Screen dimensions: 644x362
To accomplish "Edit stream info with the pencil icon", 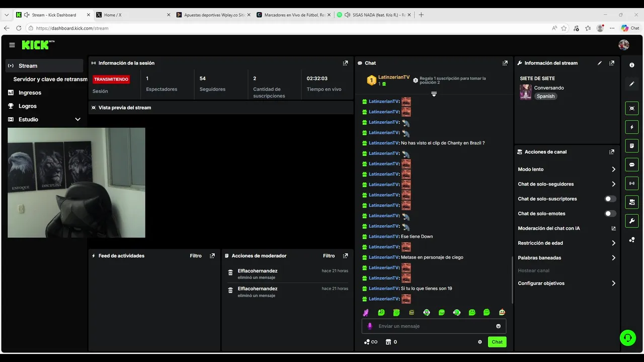I will pyautogui.click(x=599, y=63).
